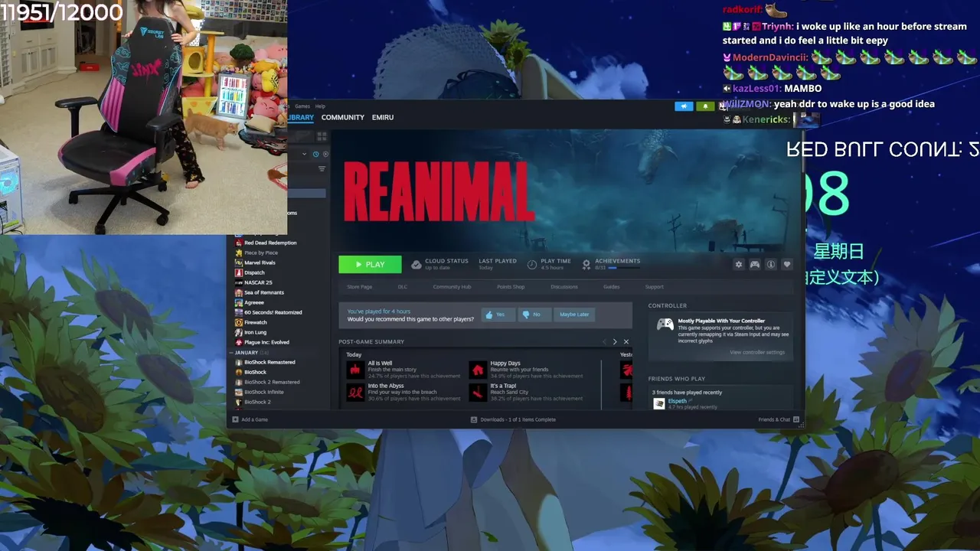Open the EMIRU profile tab
Screen dimensions: 980x551
point(383,117)
